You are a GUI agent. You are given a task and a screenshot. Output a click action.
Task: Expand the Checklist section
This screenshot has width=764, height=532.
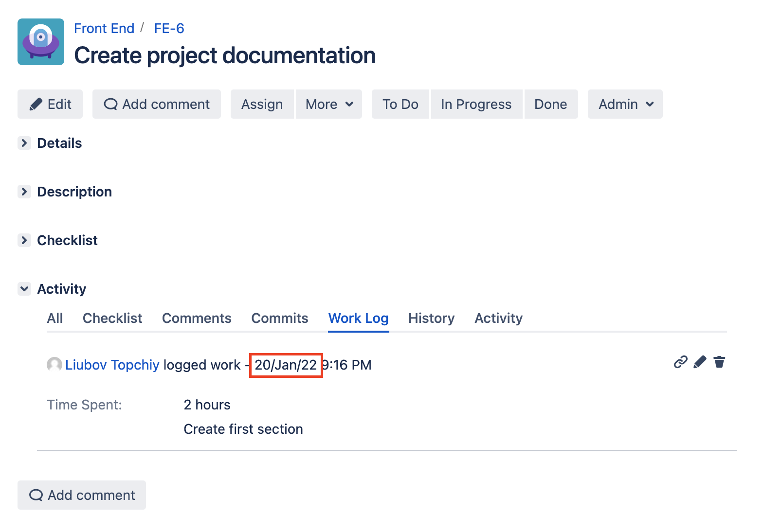click(24, 240)
